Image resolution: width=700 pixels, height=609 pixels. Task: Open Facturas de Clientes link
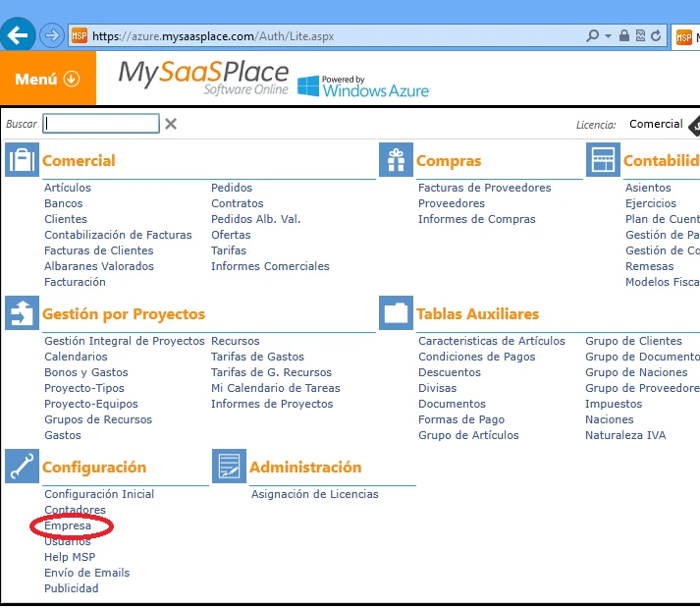coord(98,250)
